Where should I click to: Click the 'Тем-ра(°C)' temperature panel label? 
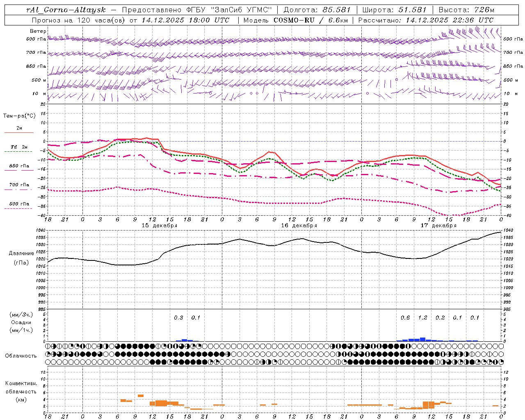[x=19, y=116]
